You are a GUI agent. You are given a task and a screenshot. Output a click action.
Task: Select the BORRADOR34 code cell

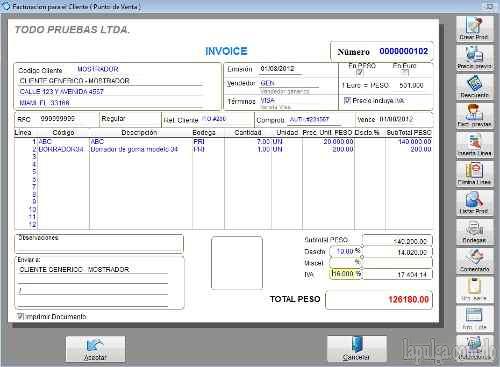[63, 149]
